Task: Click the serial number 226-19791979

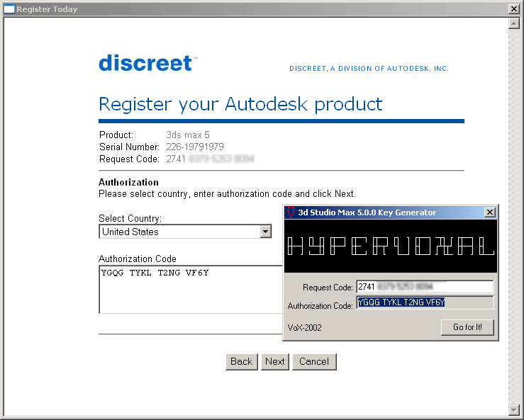Action: [195, 147]
